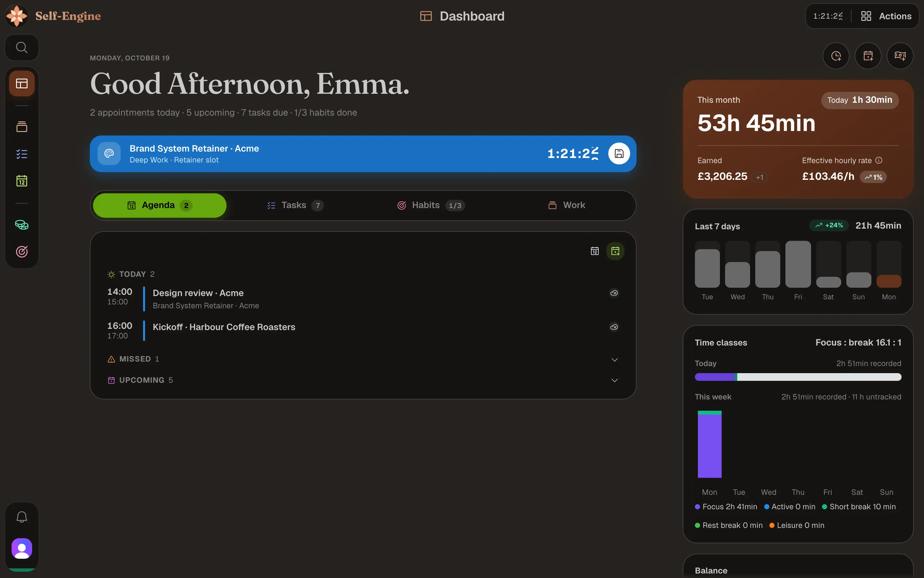Open Design review · Acme appointment
This screenshot has width=924, height=578.
click(363, 299)
